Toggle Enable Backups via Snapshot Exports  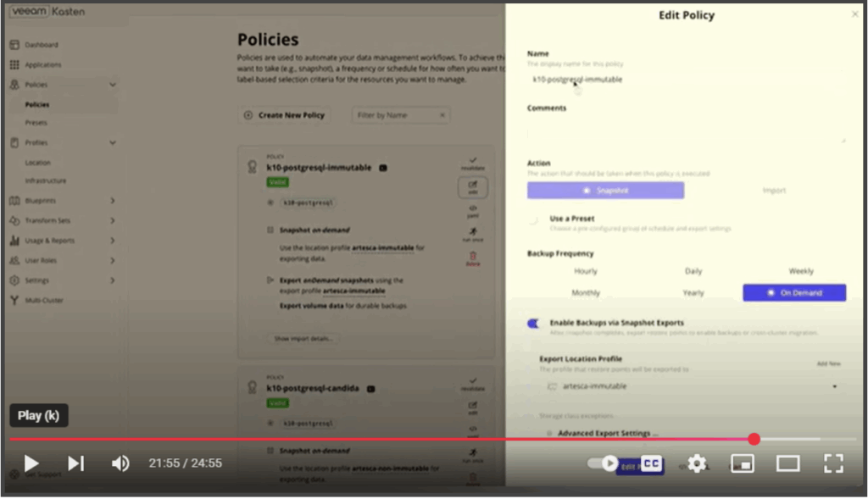(x=533, y=324)
